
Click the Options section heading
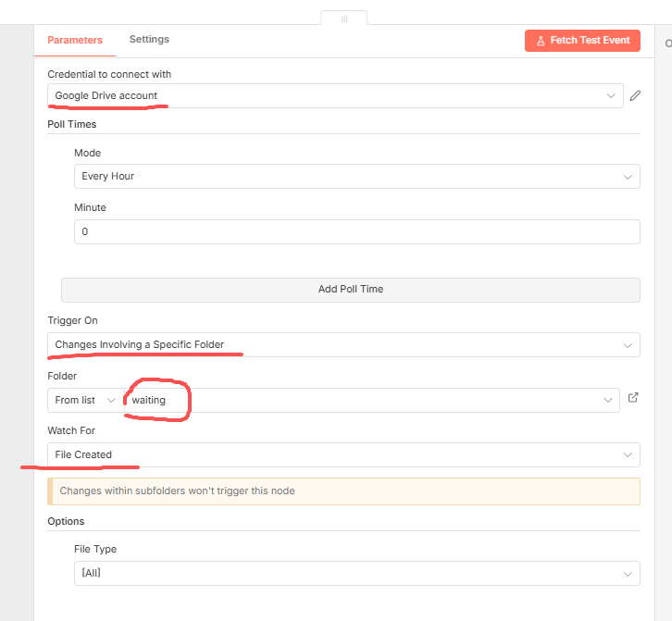(x=66, y=522)
